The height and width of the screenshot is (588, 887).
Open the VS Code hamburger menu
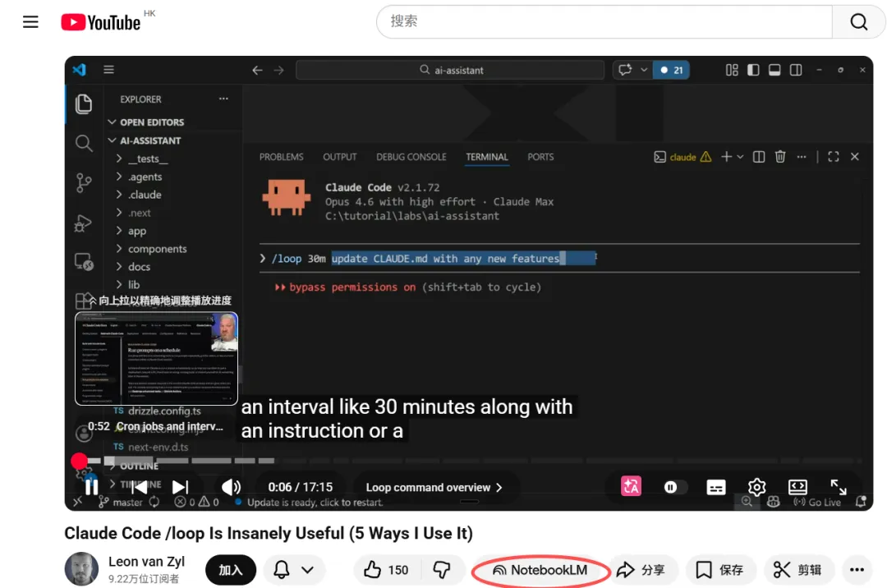(x=108, y=70)
